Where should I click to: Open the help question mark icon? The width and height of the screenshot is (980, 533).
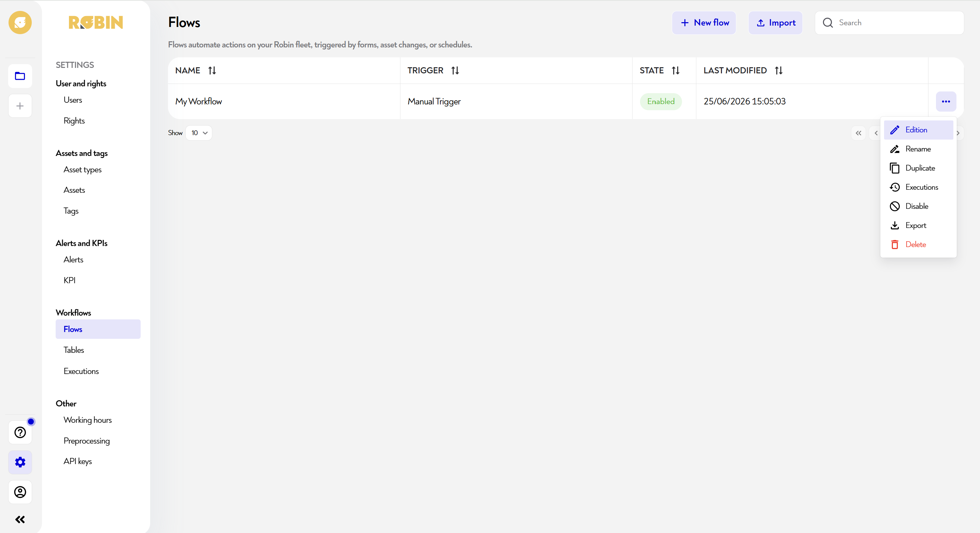point(20,432)
